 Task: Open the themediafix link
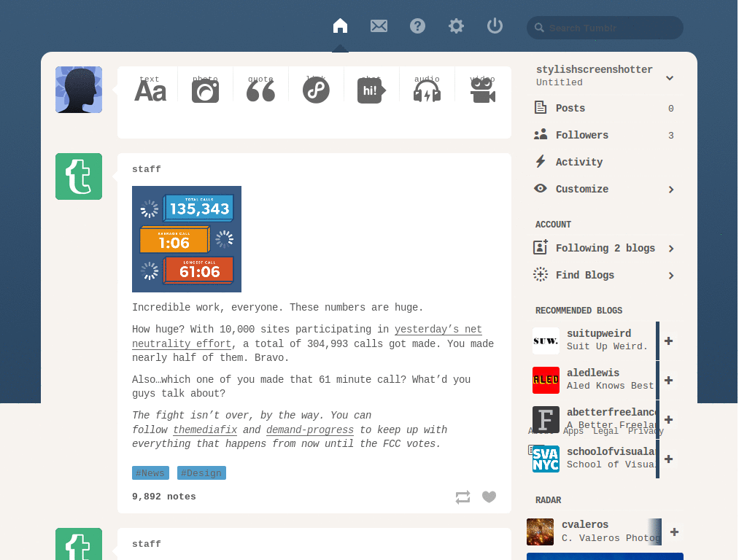[205, 429]
